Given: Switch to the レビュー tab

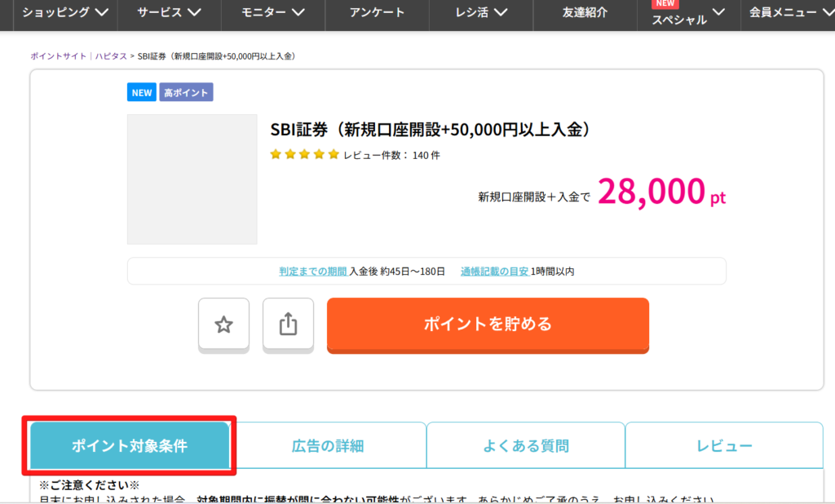Looking at the screenshot, I should tap(724, 445).
